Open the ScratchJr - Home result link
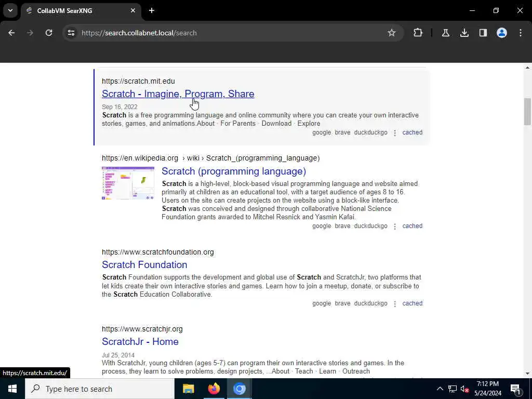Image resolution: width=532 pixels, height=399 pixels. [x=140, y=341]
